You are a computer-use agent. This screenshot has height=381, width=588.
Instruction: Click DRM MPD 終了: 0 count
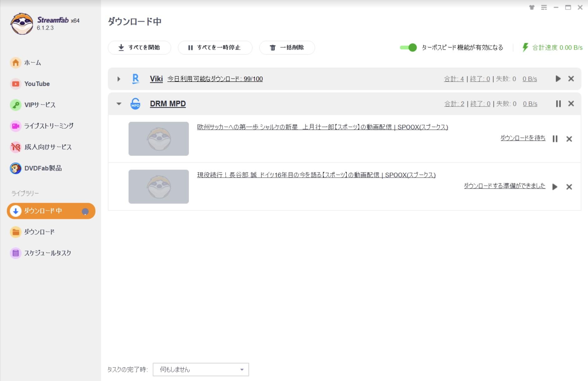[480, 104]
